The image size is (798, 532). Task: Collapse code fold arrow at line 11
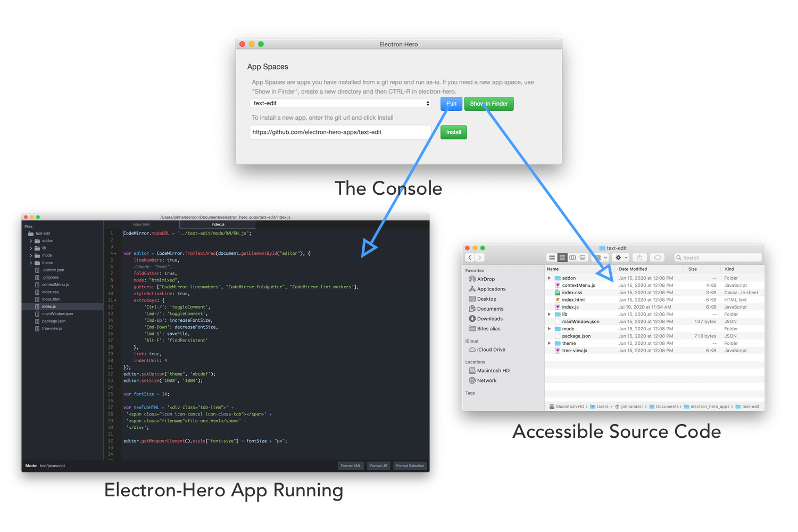click(x=115, y=301)
